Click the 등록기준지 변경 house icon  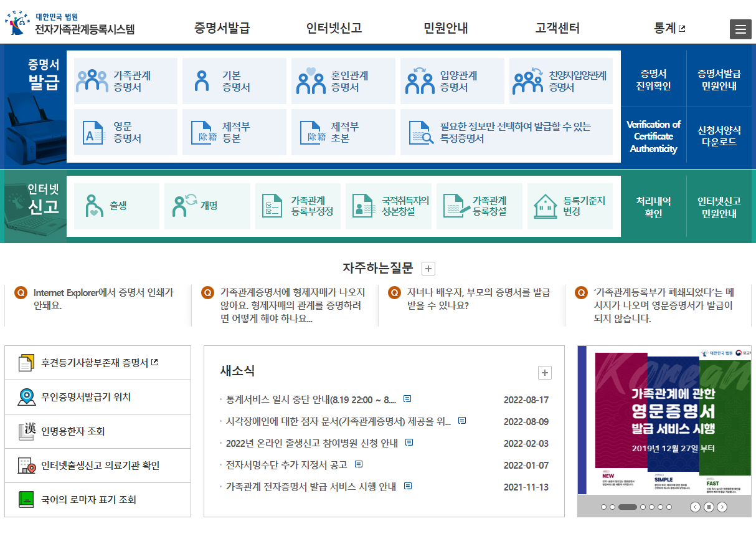click(546, 206)
